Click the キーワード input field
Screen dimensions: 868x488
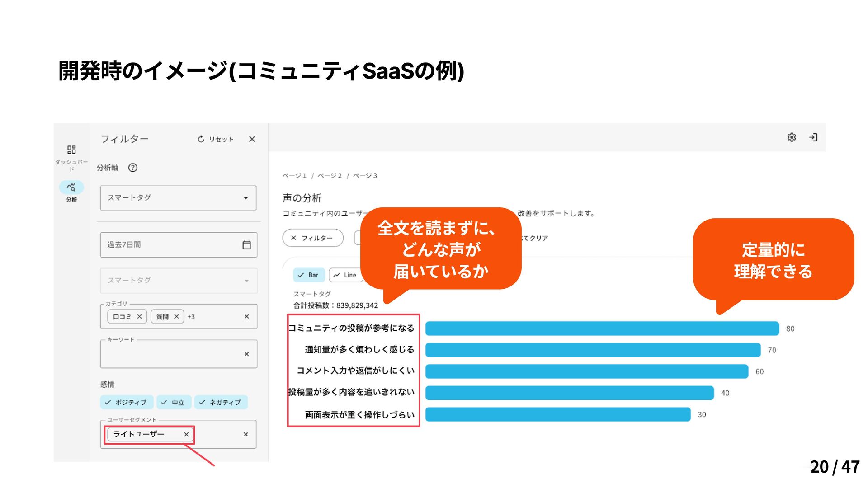click(172, 354)
